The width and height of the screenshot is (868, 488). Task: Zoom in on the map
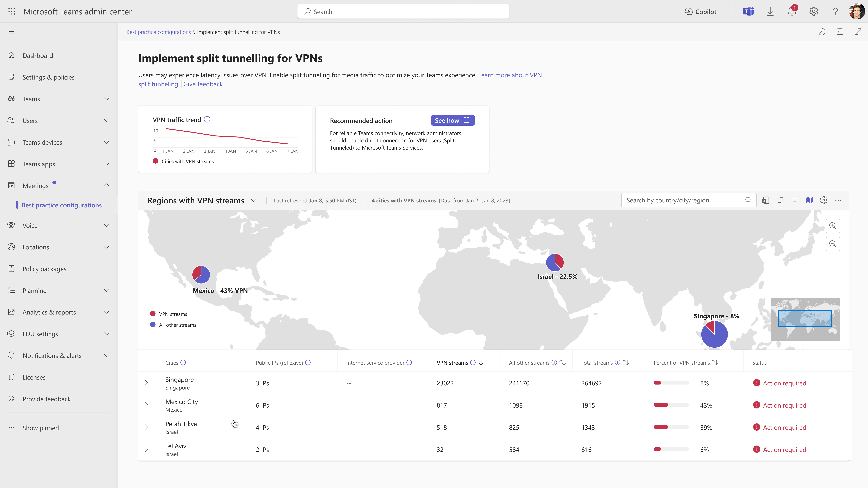point(833,226)
